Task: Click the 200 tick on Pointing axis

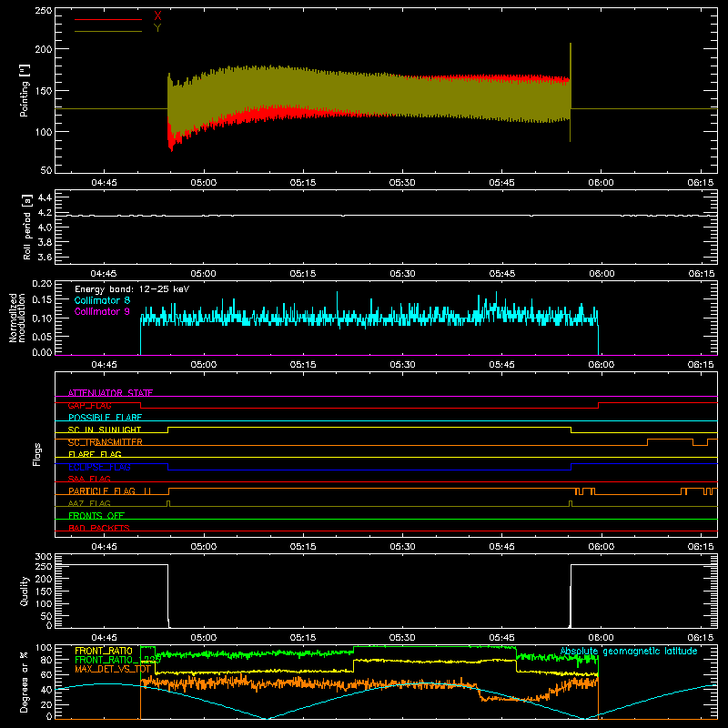Action: point(44,49)
